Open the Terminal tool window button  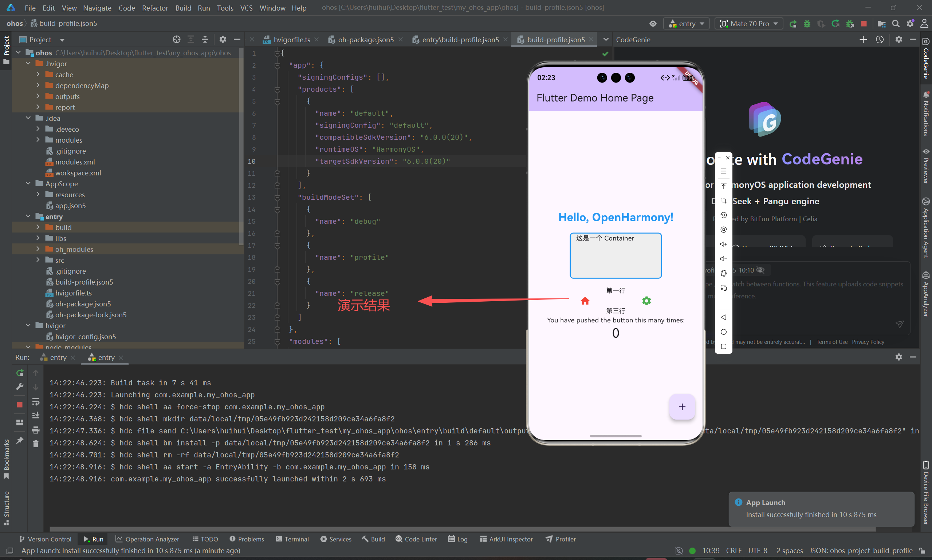coord(292,539)
